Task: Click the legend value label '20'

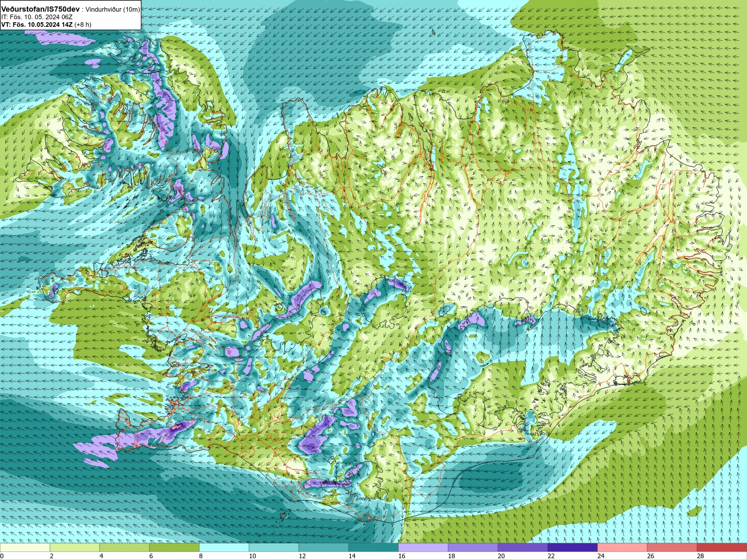Action: tap(501, 556)
